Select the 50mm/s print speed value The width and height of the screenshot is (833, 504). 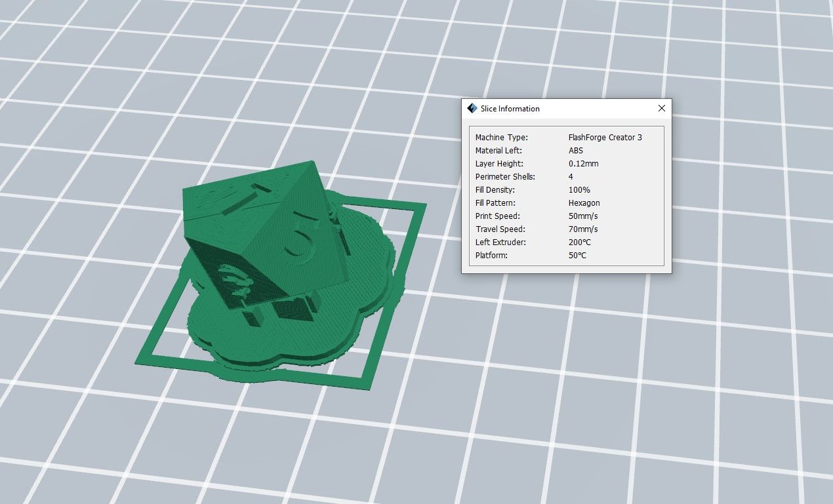583,216
